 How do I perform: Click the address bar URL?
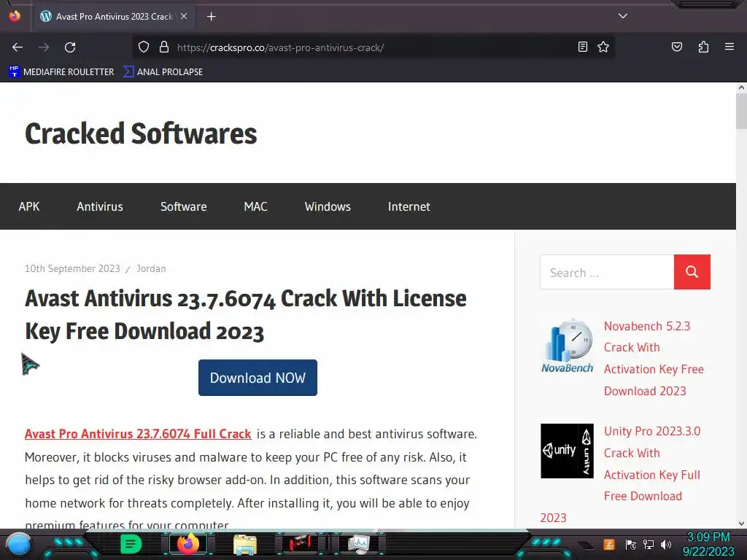click(280, 47)
